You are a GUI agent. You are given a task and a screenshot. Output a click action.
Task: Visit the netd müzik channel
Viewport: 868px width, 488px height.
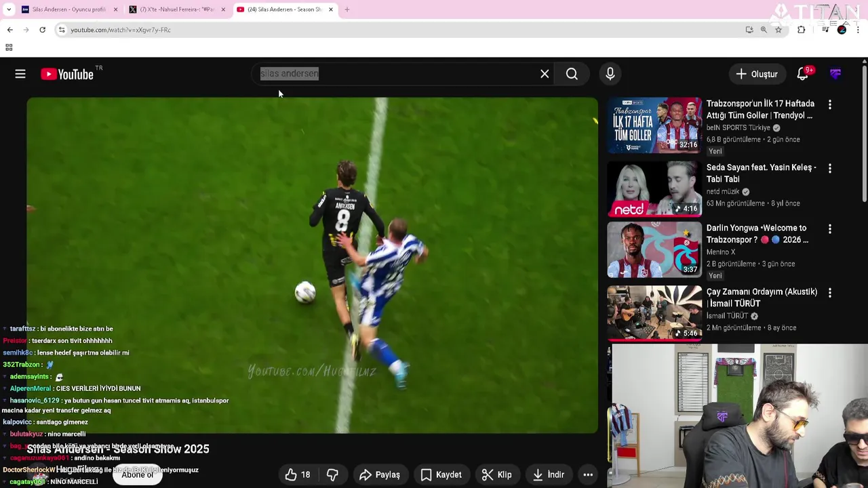pos(723,192)
